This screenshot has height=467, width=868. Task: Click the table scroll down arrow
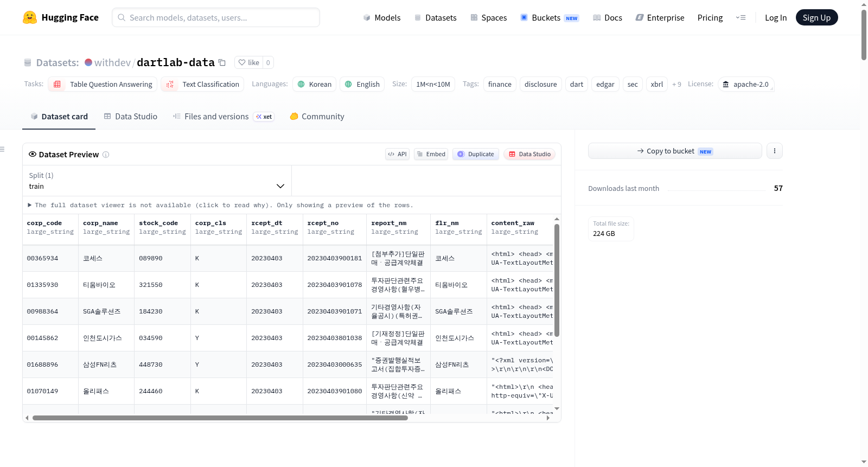(x=557, y=408)
